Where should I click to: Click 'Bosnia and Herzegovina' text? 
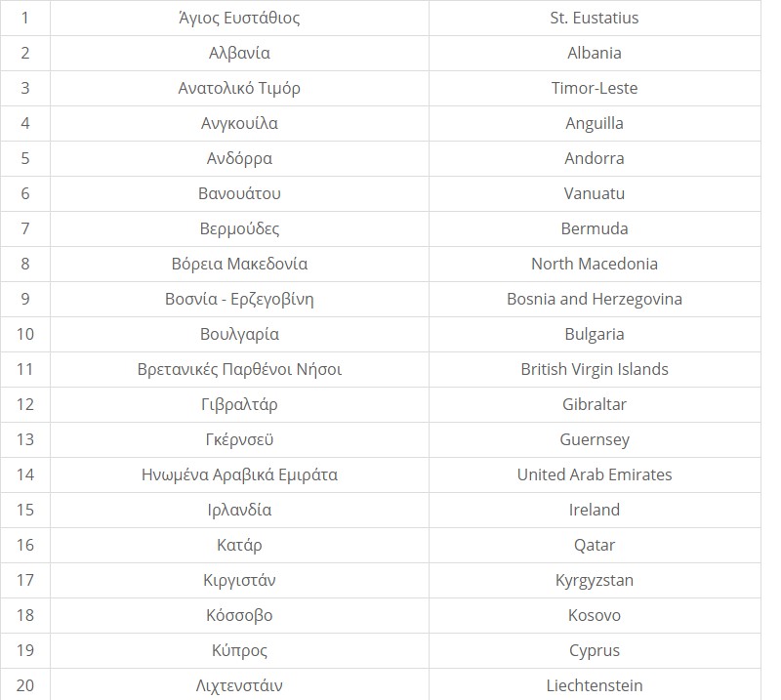pyautogui.click(x=594, y=299)
